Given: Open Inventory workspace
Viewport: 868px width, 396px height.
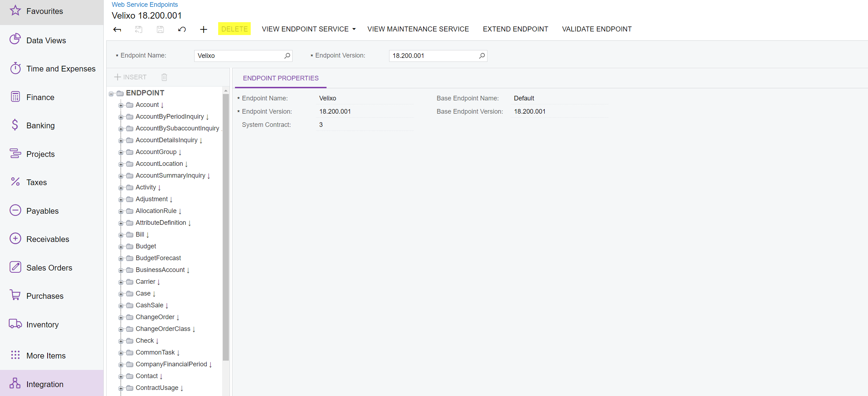Looking at the screenshot, I should [x=52, y=325].
